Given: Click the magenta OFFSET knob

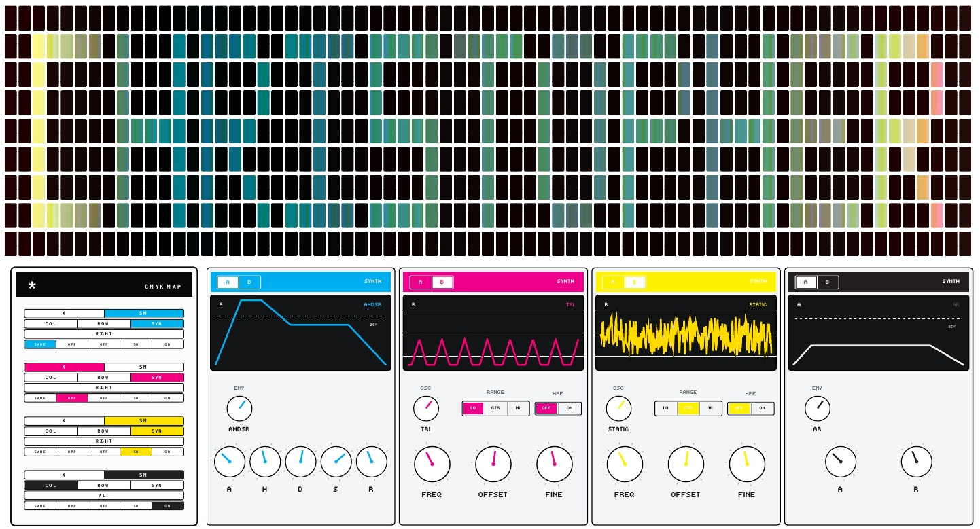Looking at the screenshot, I should coord(493,464).
